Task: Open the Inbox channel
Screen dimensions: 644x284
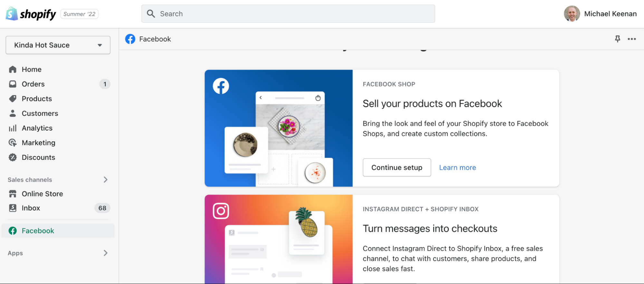Action: point(31,208)
